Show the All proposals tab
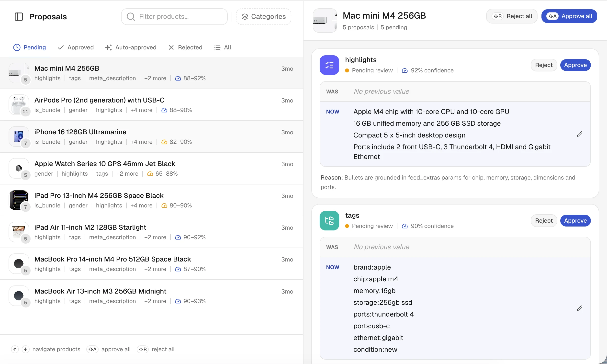 pyautogui.click(x=223, y=47)
